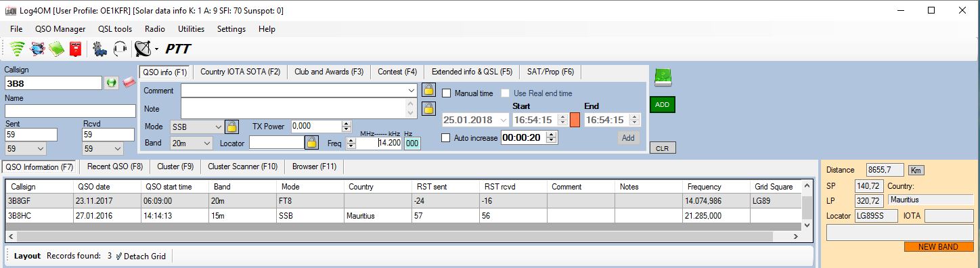The image size is (980, 268).
Task: Open the Radio menu
Action: coord(155,29)
